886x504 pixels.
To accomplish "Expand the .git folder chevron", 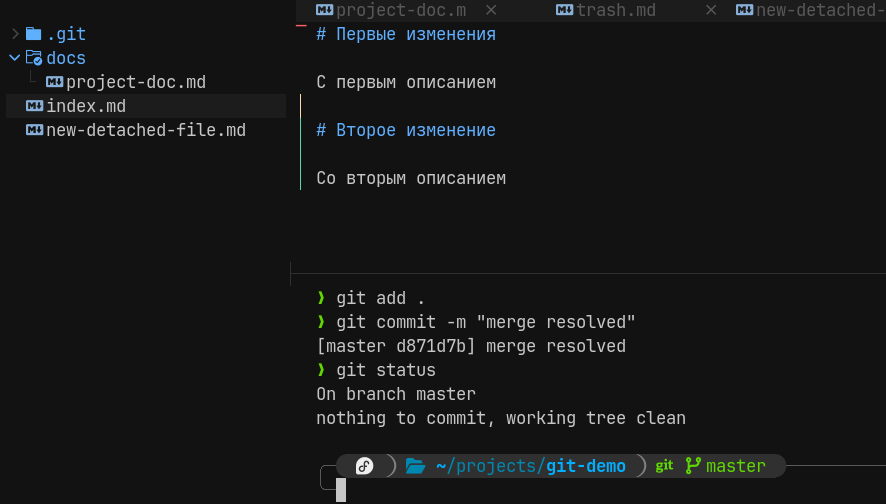I will pyautogui.click(x=15, y=34).
